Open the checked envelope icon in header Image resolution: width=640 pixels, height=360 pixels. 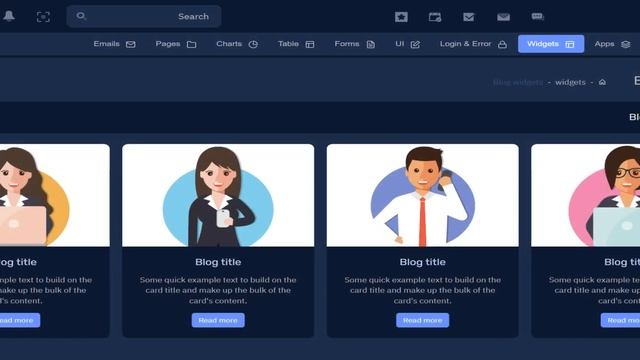pos(469,17)
